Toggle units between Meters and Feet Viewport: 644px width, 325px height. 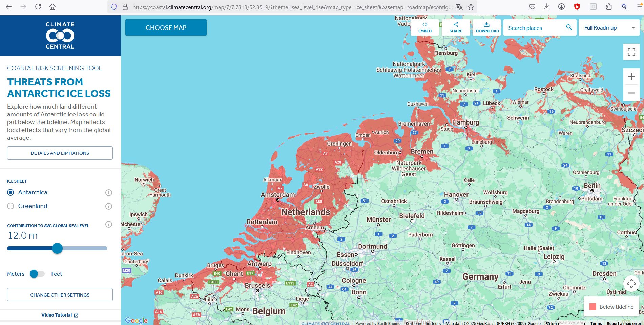coord(37,274)
